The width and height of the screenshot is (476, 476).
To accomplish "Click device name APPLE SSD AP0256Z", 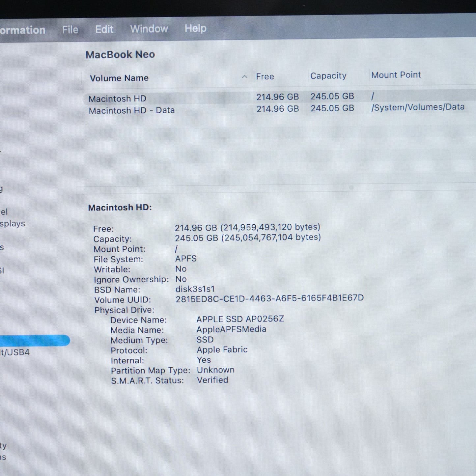I will 240,319.
